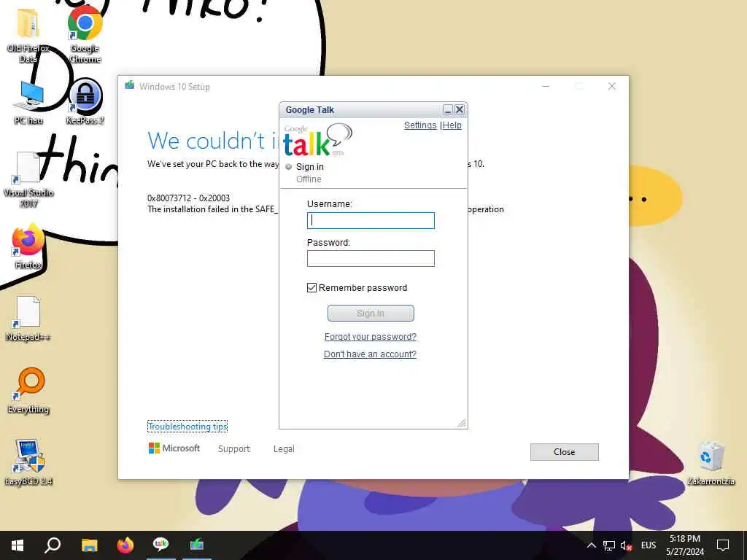Open the taskbar clock and date
The height and width of the screenshot is (560, 747).
coord(685,545)
